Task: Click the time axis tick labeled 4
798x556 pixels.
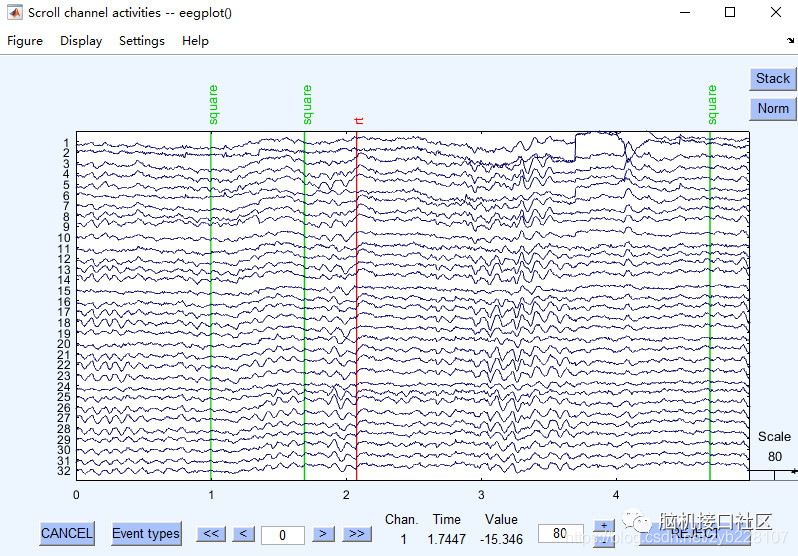Action: click(616, 495)
